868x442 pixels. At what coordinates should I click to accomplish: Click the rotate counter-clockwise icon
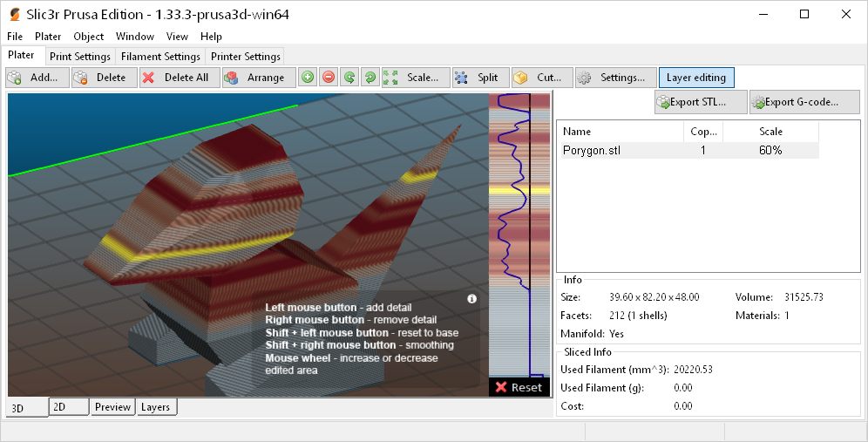point(349,78)
